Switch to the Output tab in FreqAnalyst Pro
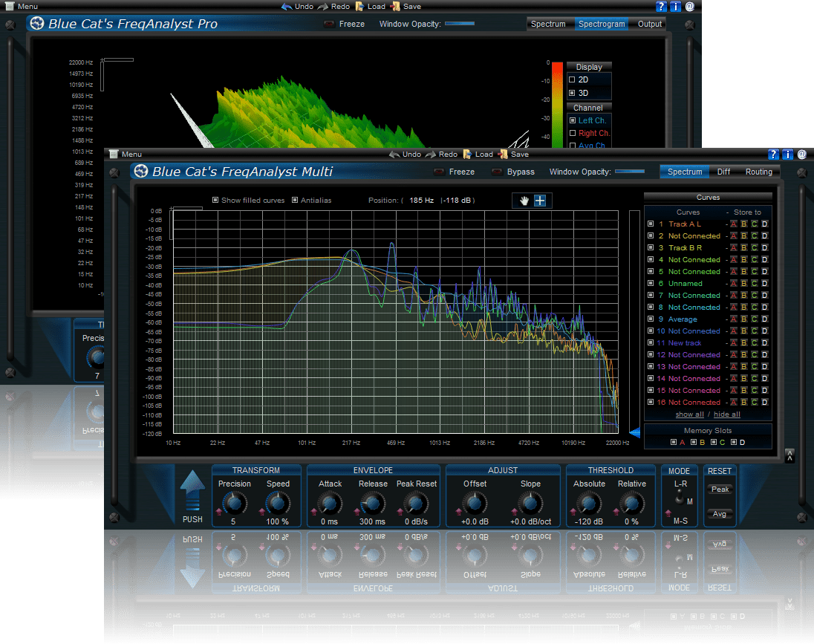Screen dimensions: 814x644 pos(648,24)
